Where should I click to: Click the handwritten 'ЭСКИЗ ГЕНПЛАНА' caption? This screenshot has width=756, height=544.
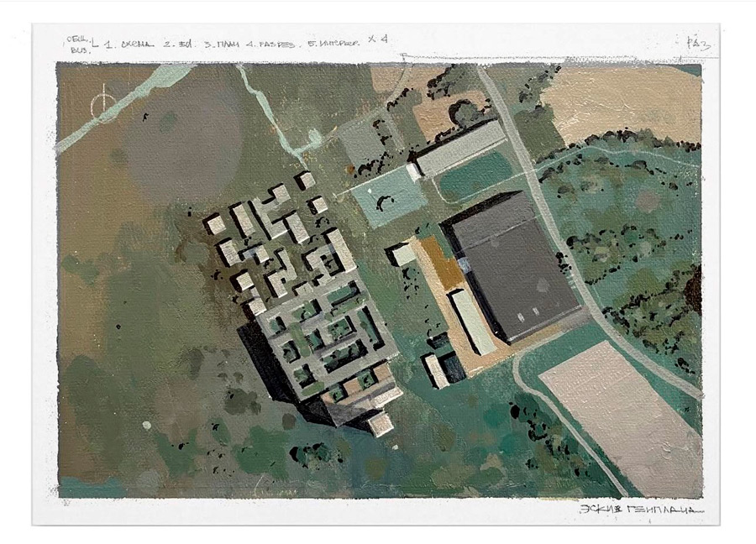pyautogui.click(x=640, y=510)
